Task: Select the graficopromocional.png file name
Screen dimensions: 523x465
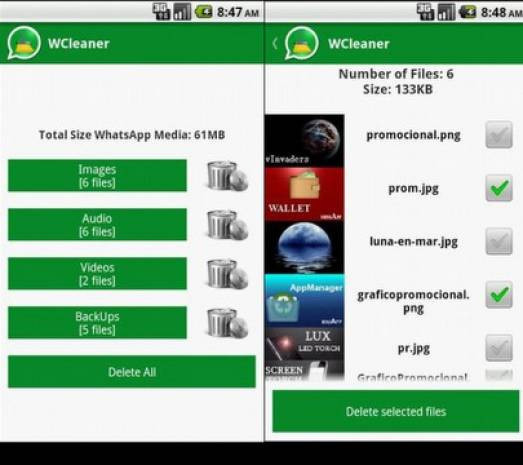Action: pyautogui.click(x=413, y=302)
